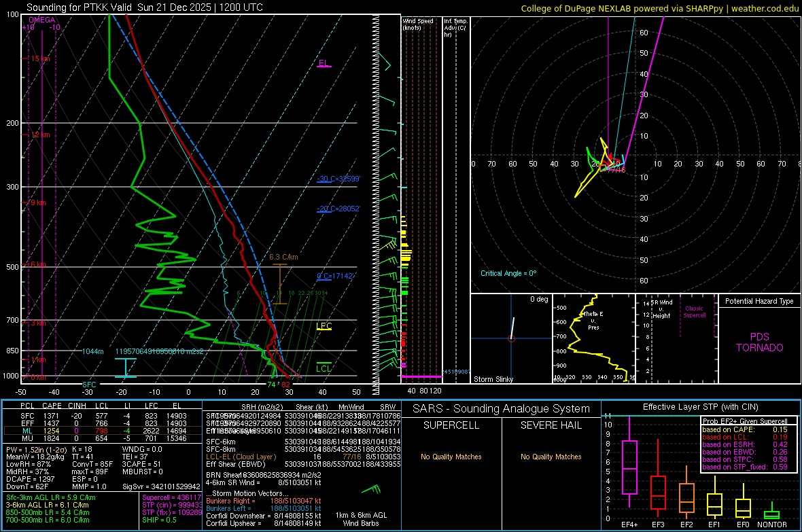Click the maxT = 89F value

(x=90, y=472)
